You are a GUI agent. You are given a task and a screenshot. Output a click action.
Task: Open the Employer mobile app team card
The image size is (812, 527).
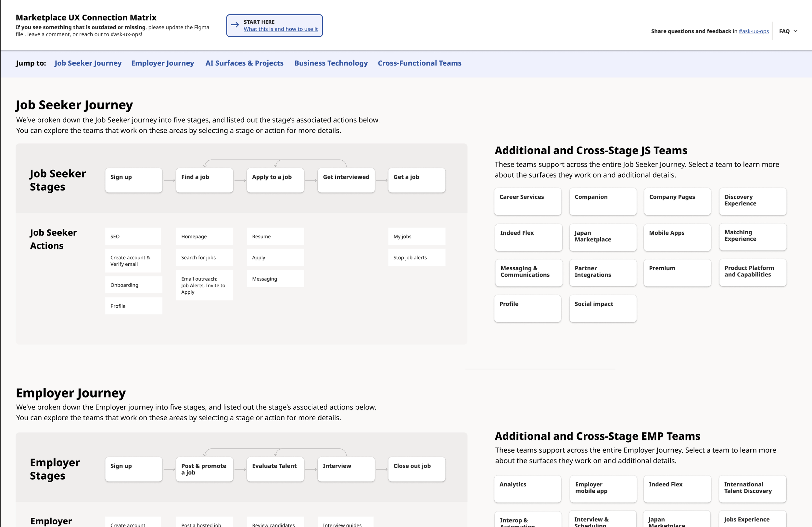603,489
